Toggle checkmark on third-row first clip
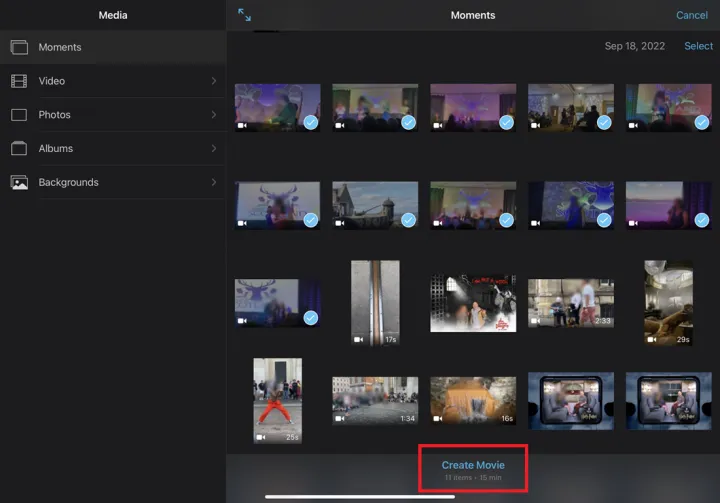This screenshot has height=503, width=720. 310,318
